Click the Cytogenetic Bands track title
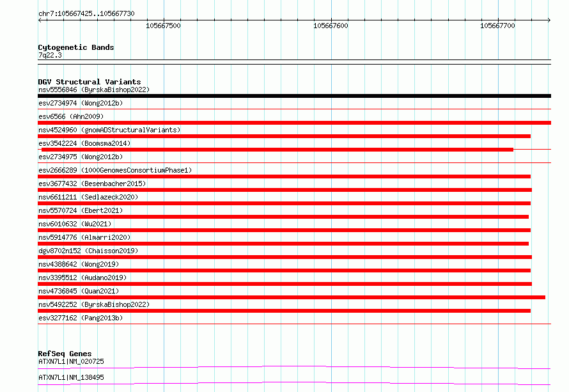Viewport: 569px width, 392px height. pos(76,47)
